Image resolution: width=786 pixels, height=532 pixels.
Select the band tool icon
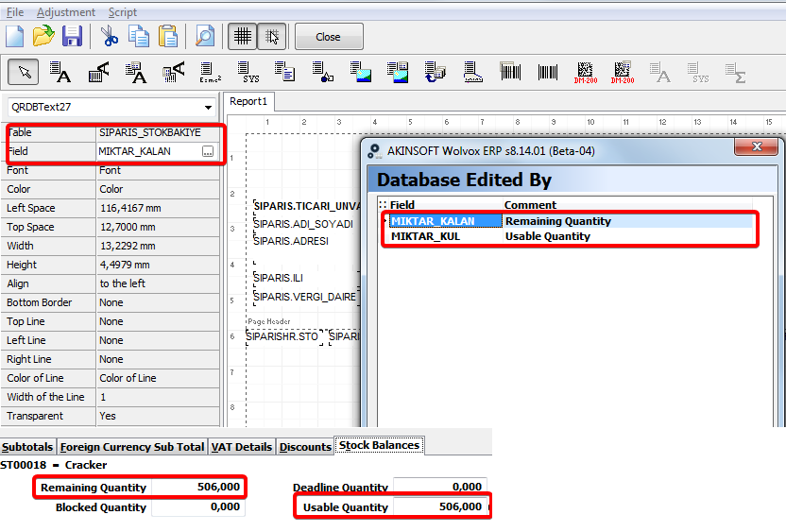point(472,72)
